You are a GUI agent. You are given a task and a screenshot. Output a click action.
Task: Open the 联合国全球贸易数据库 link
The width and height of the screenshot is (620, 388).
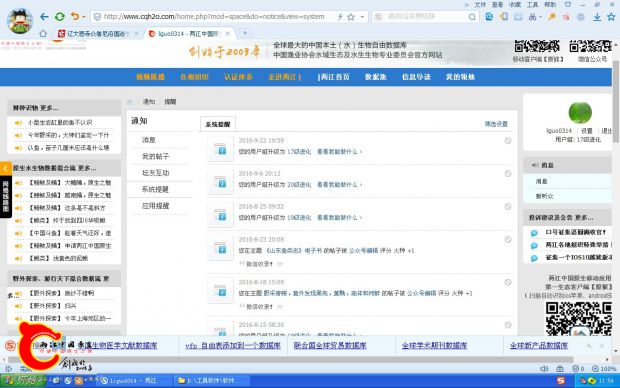click(x=330, y=345)
